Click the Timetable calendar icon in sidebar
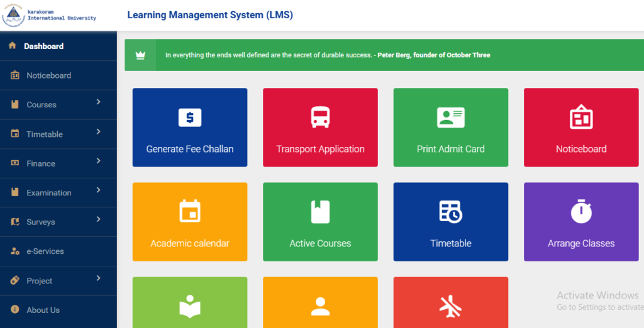Screen dimensions: 644x328 [x=15, y=133]
